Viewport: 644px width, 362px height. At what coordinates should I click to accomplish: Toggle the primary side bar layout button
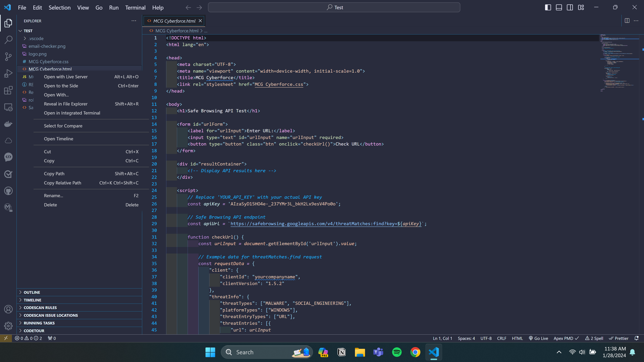[x=548, y=8]
